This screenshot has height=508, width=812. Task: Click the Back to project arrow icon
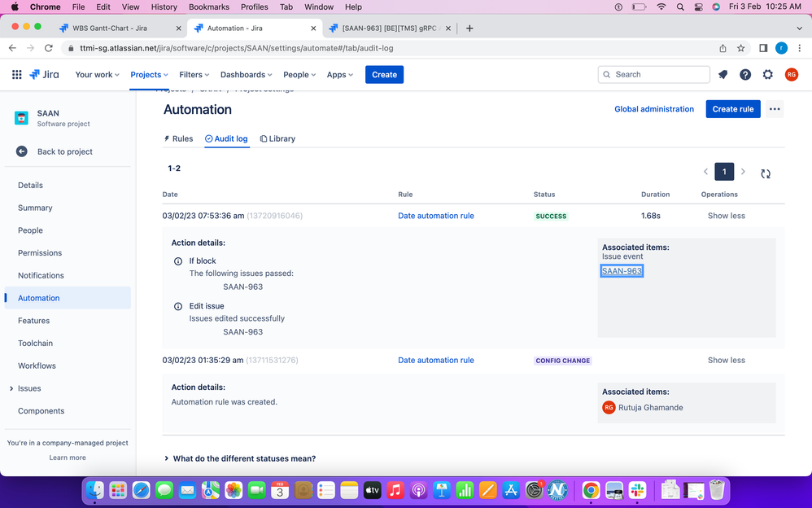point(22,151)
